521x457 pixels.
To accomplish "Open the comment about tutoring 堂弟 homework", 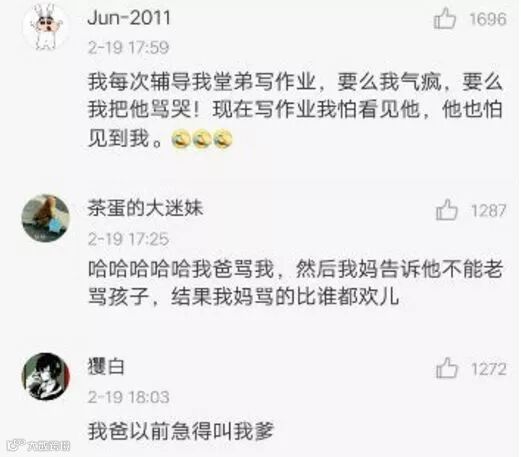I will click(295, 110).
